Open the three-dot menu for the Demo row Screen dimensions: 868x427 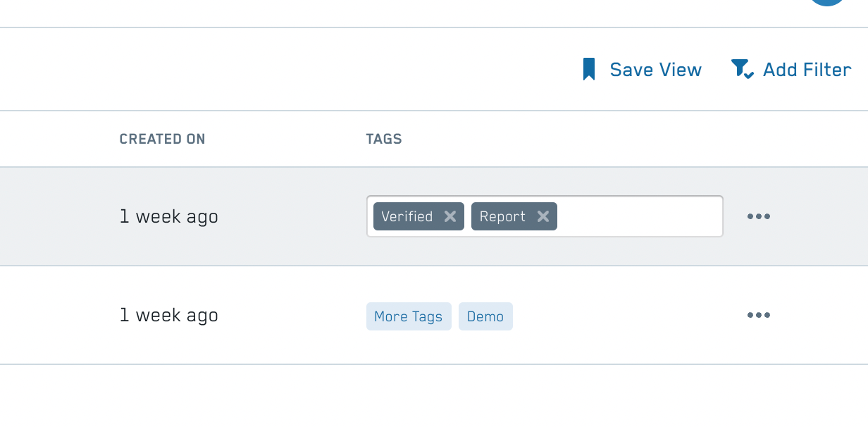[x=758, y=315]
